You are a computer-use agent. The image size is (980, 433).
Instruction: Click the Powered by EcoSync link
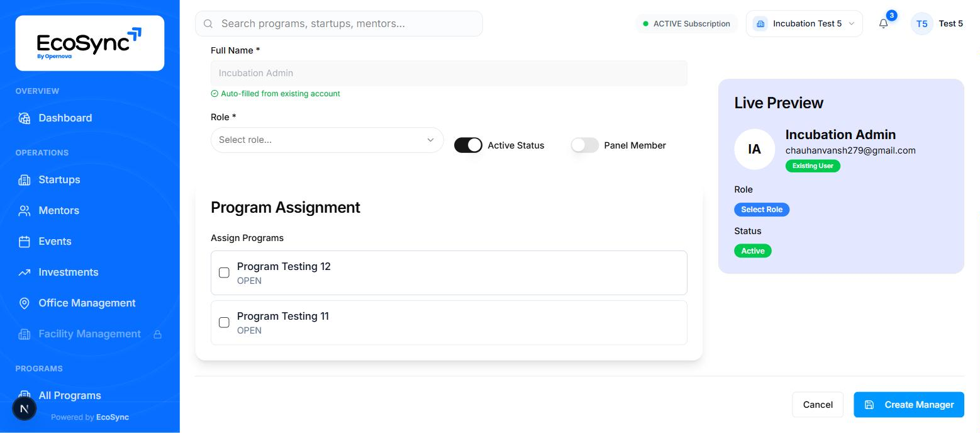pos(90,417)
